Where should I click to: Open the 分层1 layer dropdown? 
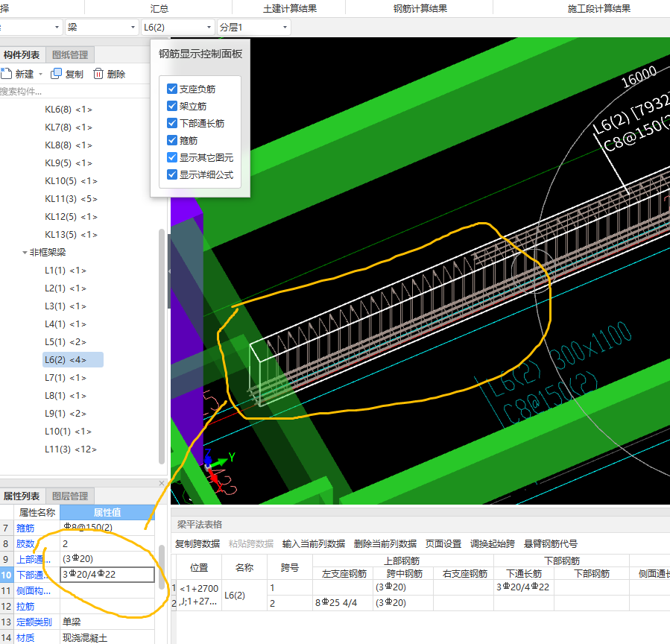[254, 28]
